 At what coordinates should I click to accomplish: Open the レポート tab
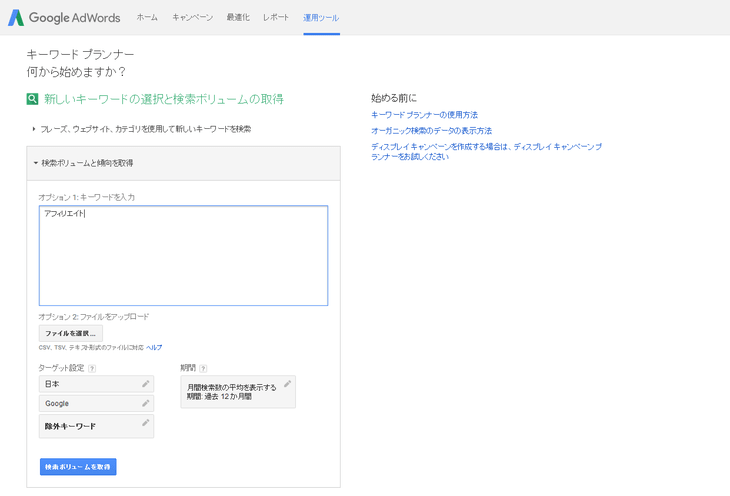(x=276, y=18)
